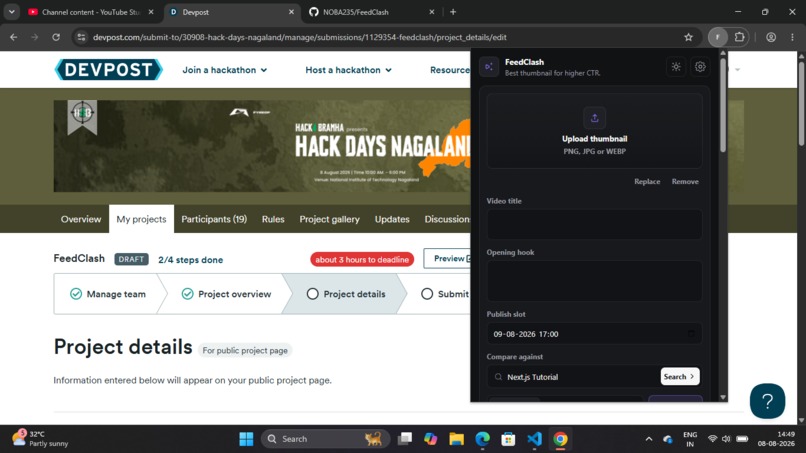Expand Host a hackathon dropdown

349,70
